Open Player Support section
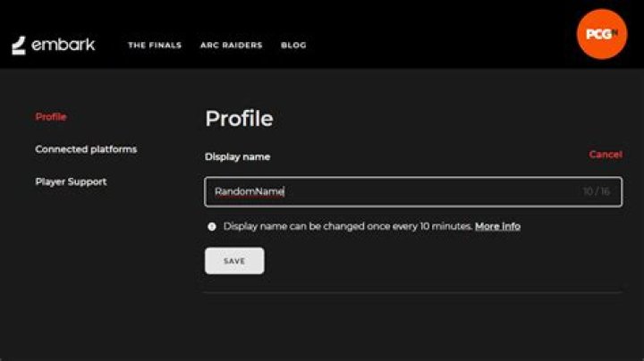The width and height of the screenshot is (644, 361). [71, 181]
